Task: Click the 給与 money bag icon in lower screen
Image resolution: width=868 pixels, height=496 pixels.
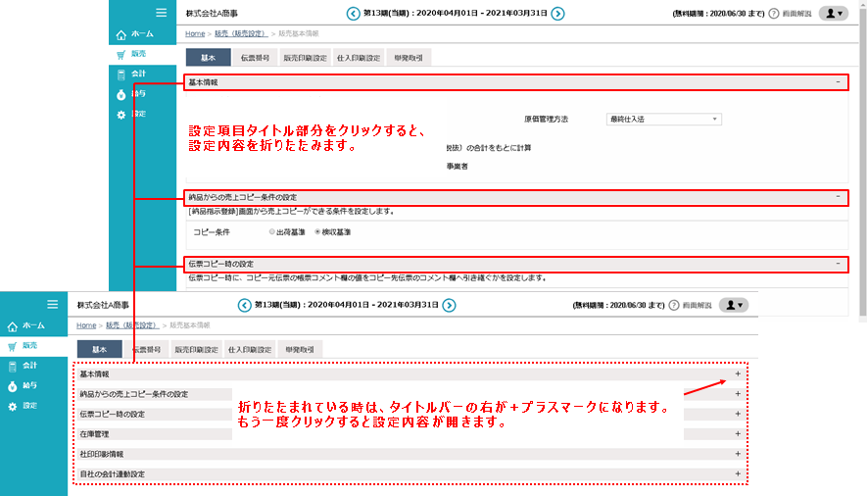Action: pyautogui.click(x=12, y=386)
